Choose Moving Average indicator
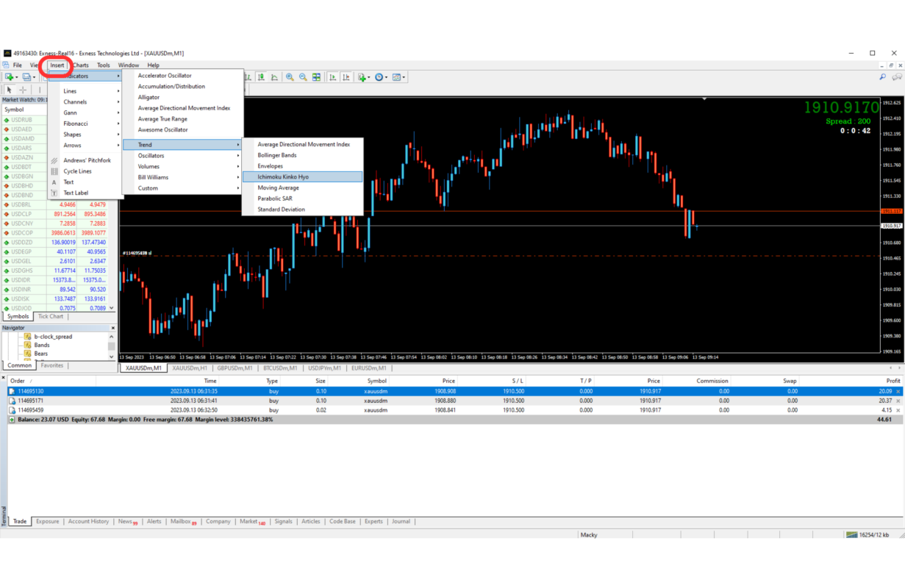 (x=302, y=188)
